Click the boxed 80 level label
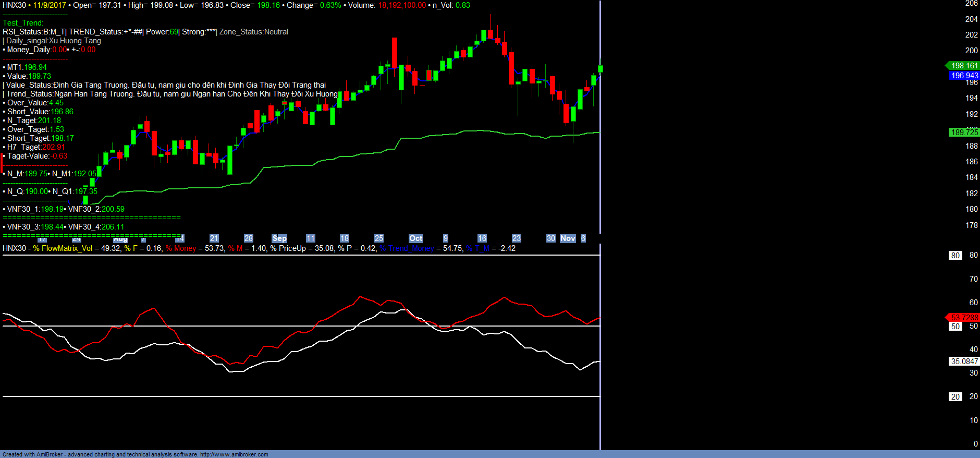 [955, 256]
